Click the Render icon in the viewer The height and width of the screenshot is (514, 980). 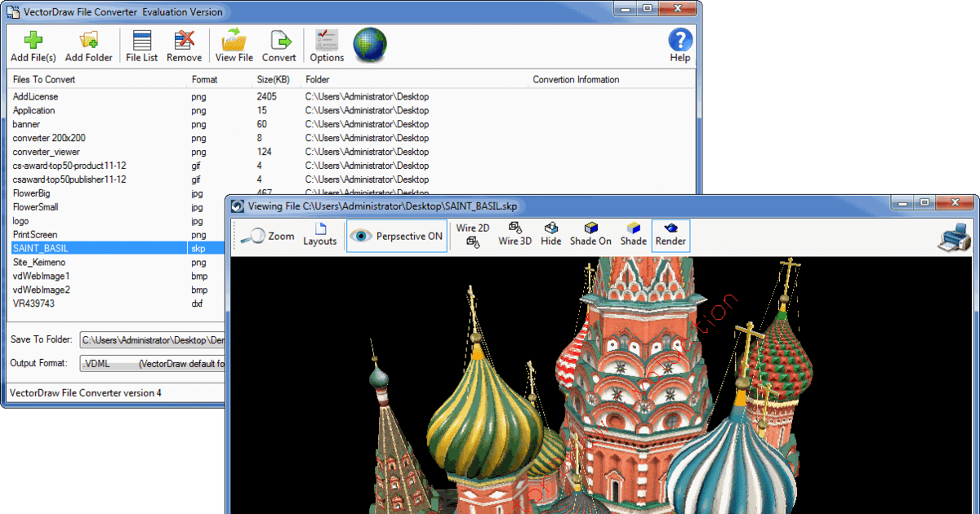[670, 235]
